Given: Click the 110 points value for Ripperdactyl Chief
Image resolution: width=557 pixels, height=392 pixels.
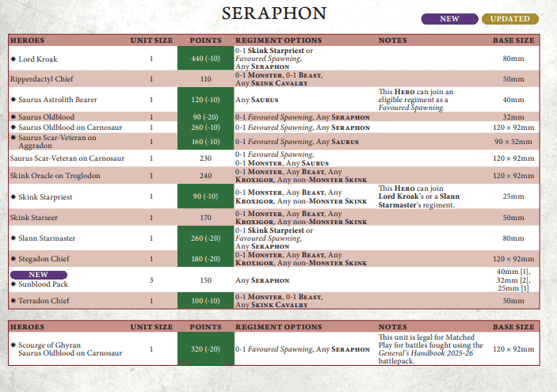Looking at the screenshot, I should 206,79.
